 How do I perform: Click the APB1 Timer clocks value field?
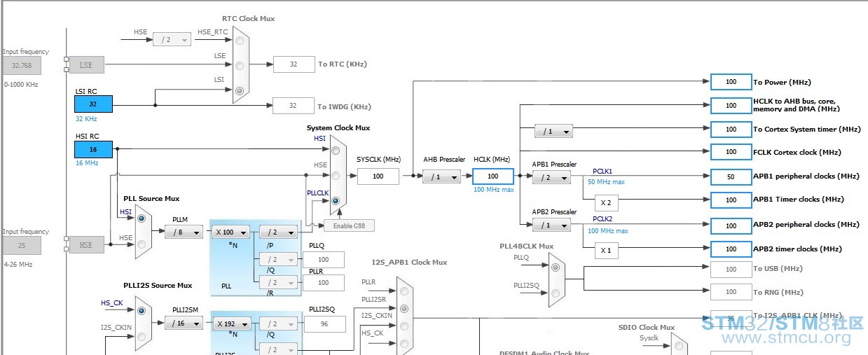[731, 200]
